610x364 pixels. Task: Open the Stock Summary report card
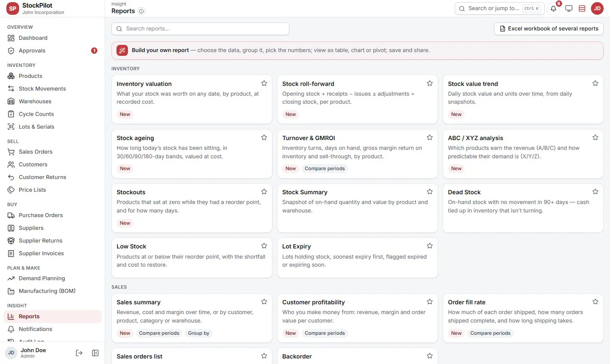pyautogui.click(x=358, y=208)
